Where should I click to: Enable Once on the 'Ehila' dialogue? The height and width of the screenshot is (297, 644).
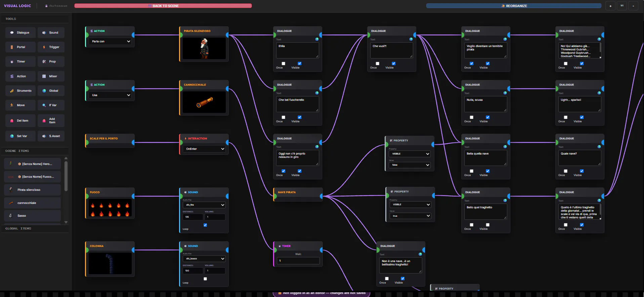(x=283, y=63)
